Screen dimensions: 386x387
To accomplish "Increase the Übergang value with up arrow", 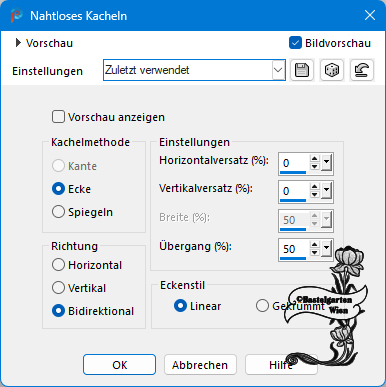I will (314, 245).
